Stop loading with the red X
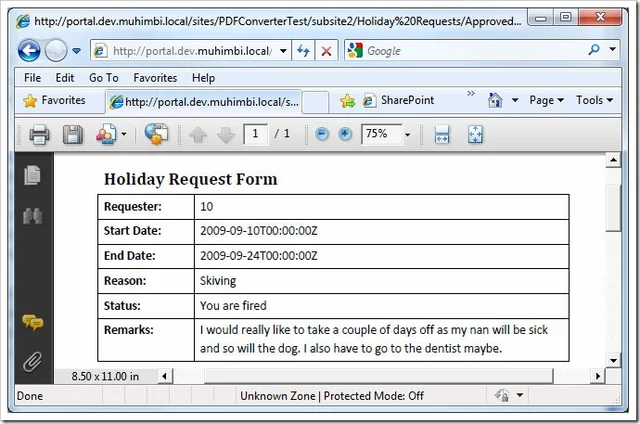Viewport: 640px width, 424px height. tap(326, 51)
